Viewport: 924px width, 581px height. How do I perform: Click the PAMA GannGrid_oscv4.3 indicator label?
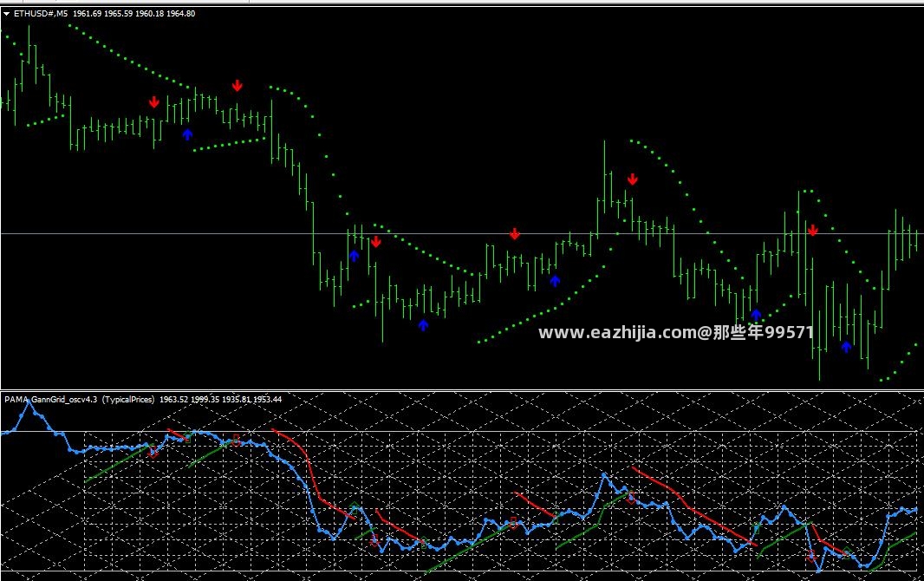51,400
